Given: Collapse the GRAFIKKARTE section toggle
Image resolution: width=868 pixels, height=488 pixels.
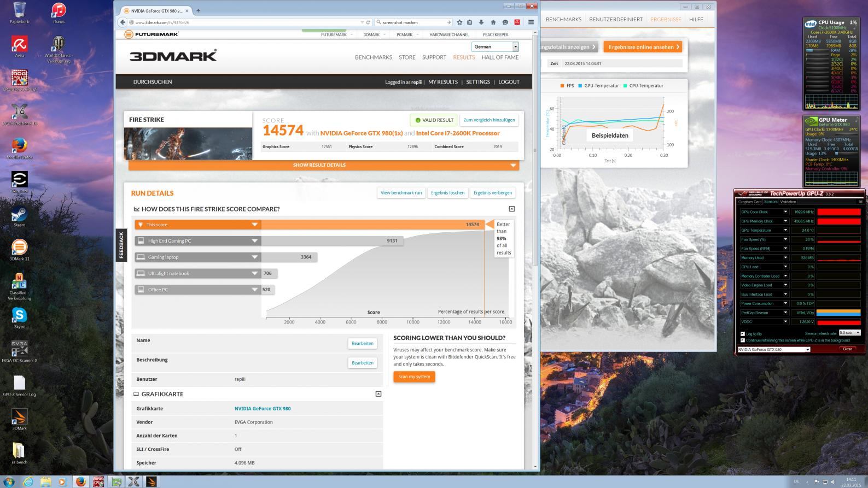Looking at the screenshot, I should point(378,394).
